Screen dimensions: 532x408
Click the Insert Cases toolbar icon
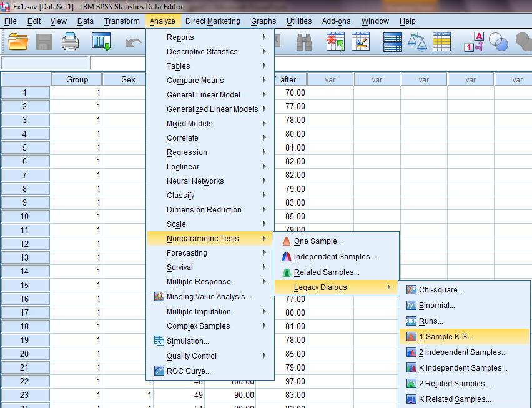pos(335,42)
